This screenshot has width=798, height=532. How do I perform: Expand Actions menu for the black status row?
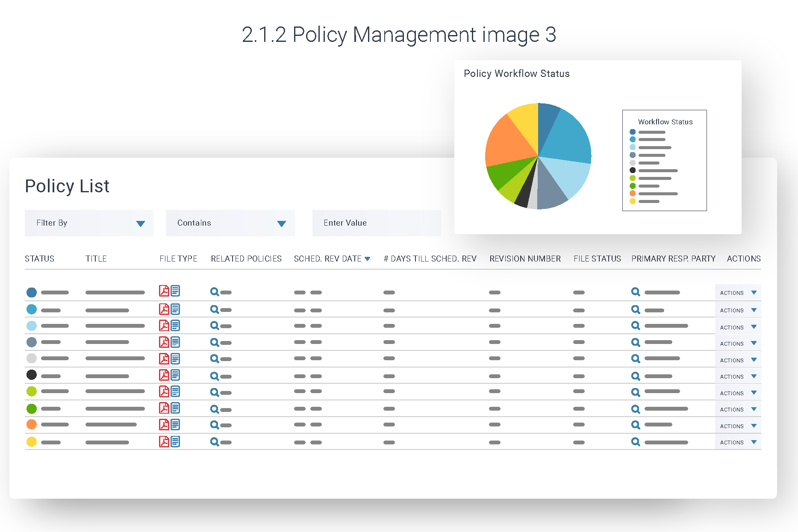(738, 376)
